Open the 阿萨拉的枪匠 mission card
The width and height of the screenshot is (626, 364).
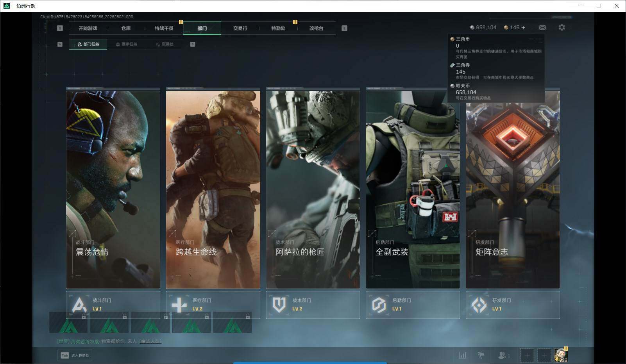tap(313, 189)
